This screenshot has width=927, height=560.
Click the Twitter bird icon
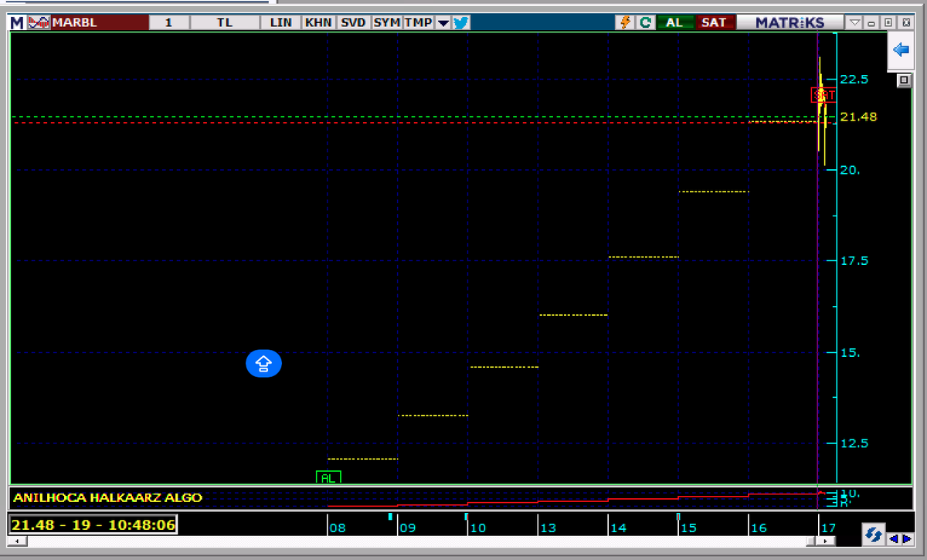(x=461, y=22)
